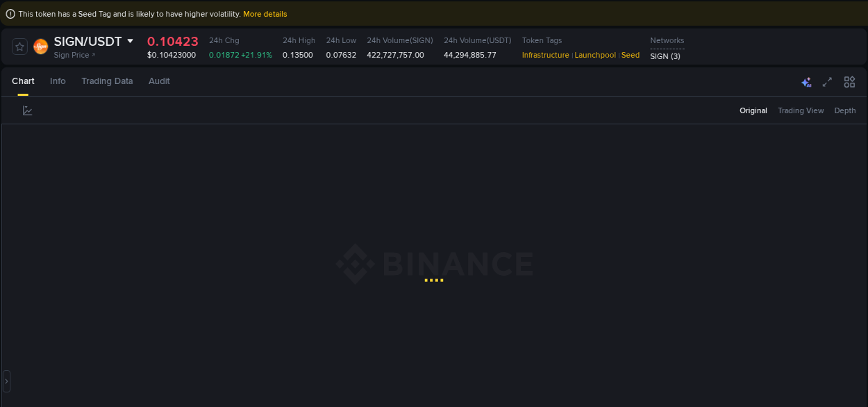Select the Original chart mode

[753, 110]
